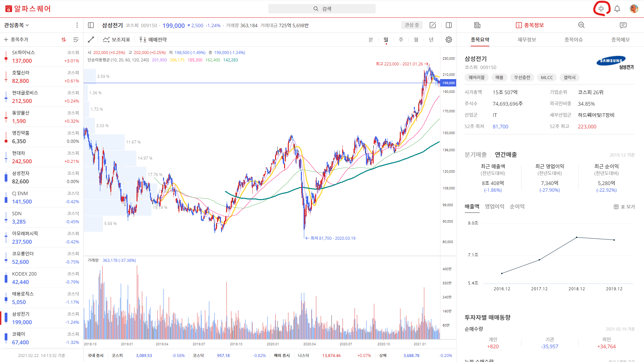The image size is (644, 362).
Task: Select the 종목정보 panel tab
Action: (x=530, y=25)
